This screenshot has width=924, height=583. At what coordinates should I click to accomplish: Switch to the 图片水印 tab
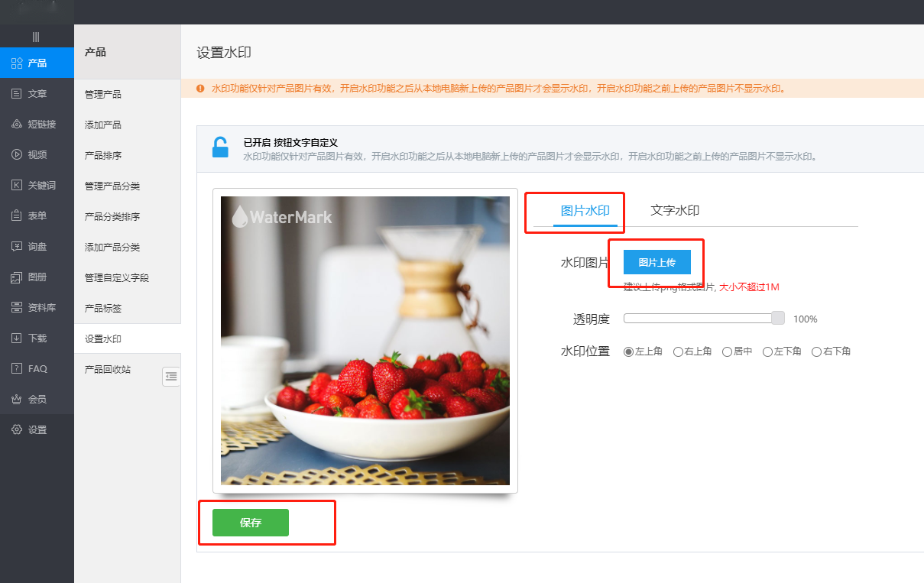point(585,211)
